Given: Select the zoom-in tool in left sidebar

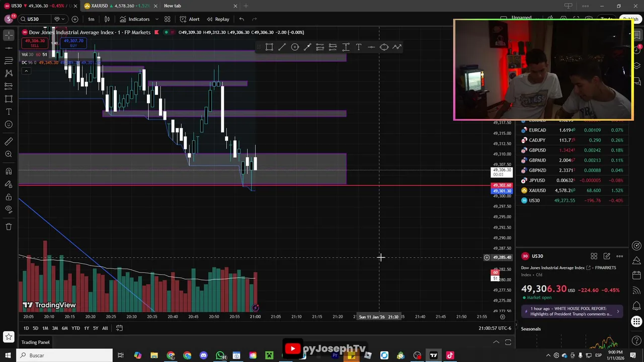Looking at the screenshot, I should 9,154.
